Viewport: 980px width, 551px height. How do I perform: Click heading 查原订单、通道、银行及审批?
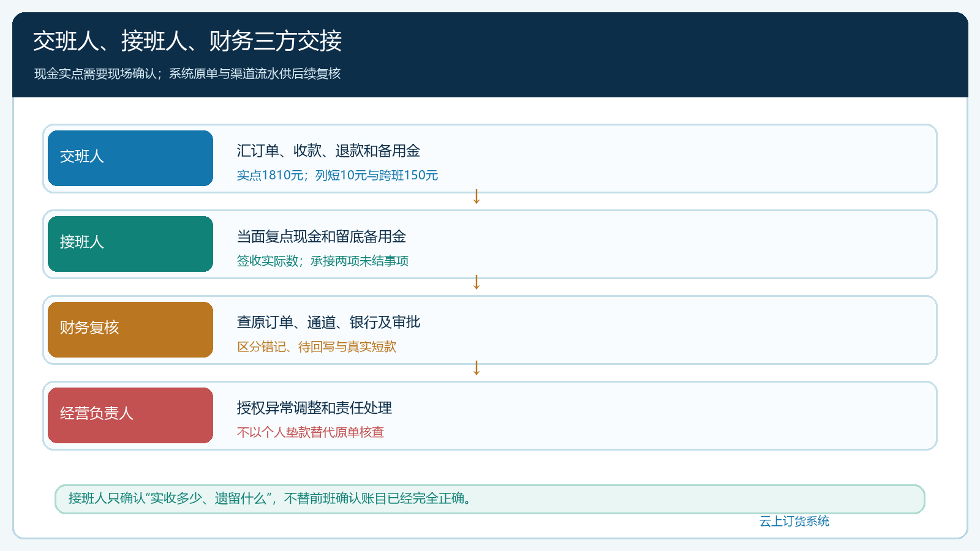(328, 322)
